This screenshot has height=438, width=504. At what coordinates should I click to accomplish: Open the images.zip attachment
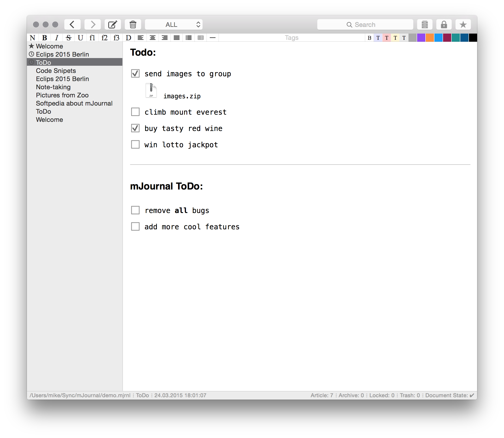click(x=151, y=91)
